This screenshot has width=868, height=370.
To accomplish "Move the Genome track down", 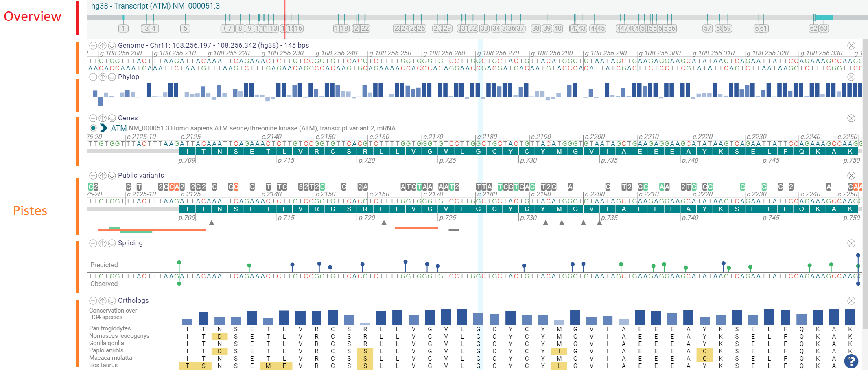I will 112,46.
